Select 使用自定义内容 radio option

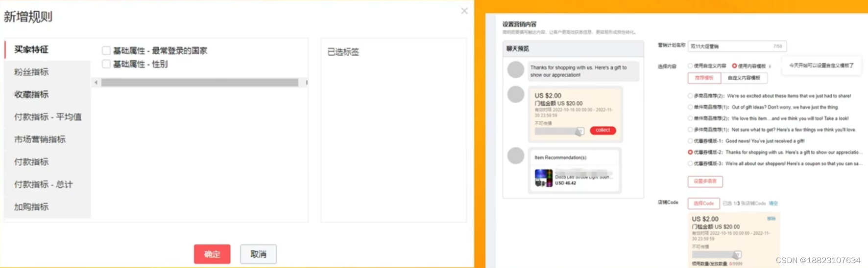click(690, 66)
